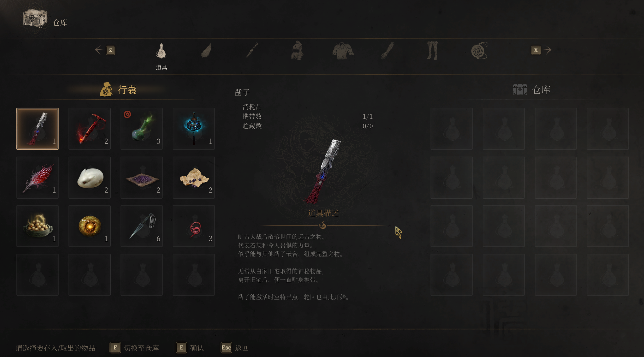This screenshot has height=357, width=644.
Task: Open the chest armor category tab
Action: [343, 51]
